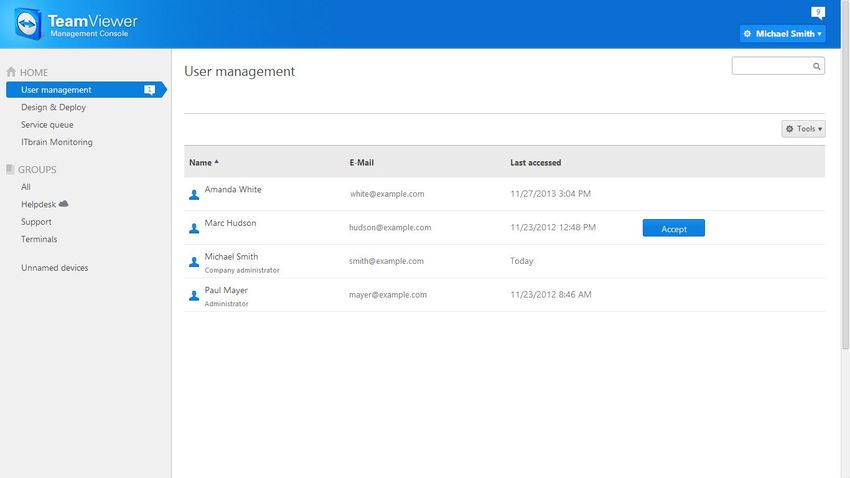Select User management in the sidebar
Image resolution: width=850 pixels, height=478 pixels.
click(x=86, y=90)
